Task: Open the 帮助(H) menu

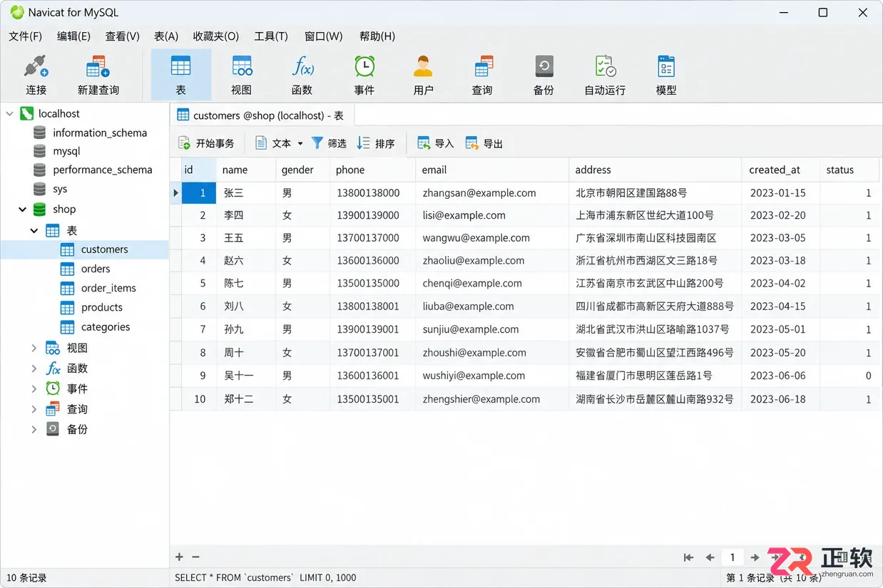Action: [377, 36]
